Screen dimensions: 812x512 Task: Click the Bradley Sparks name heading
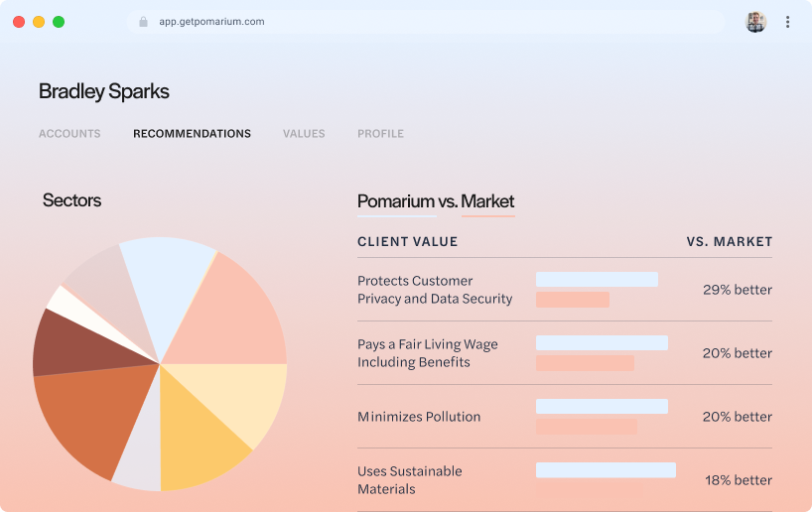[104, 91]
